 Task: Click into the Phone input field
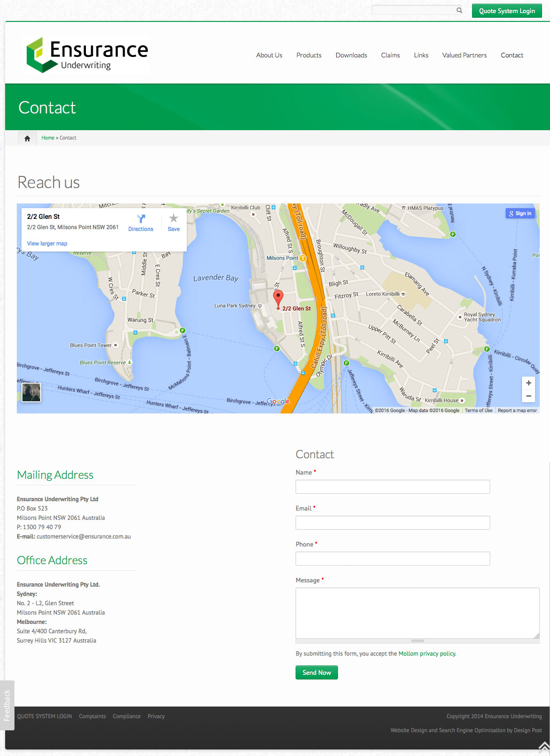point(393,559)
